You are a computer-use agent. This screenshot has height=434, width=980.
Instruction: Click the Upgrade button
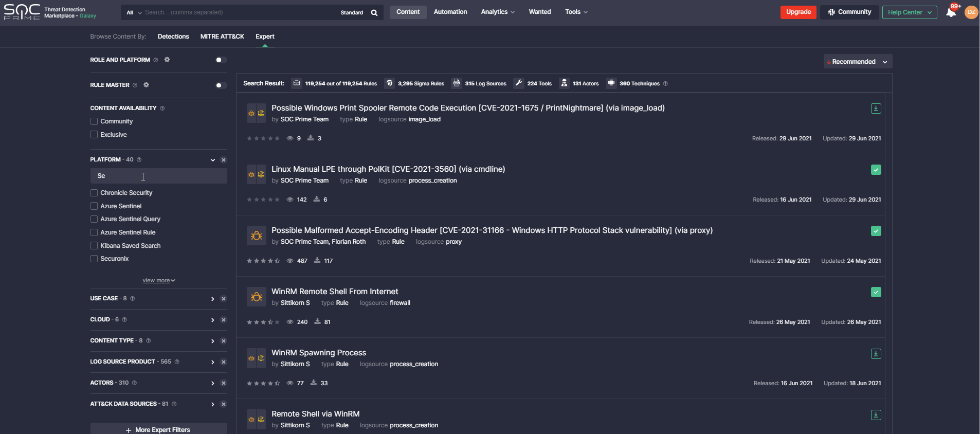798,12
